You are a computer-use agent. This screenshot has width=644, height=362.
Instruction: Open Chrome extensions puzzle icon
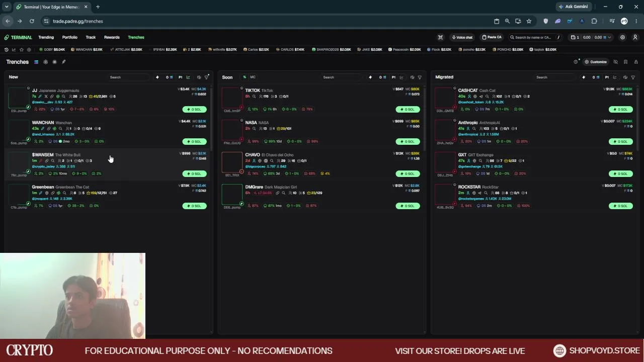click(x=594, y=21)
